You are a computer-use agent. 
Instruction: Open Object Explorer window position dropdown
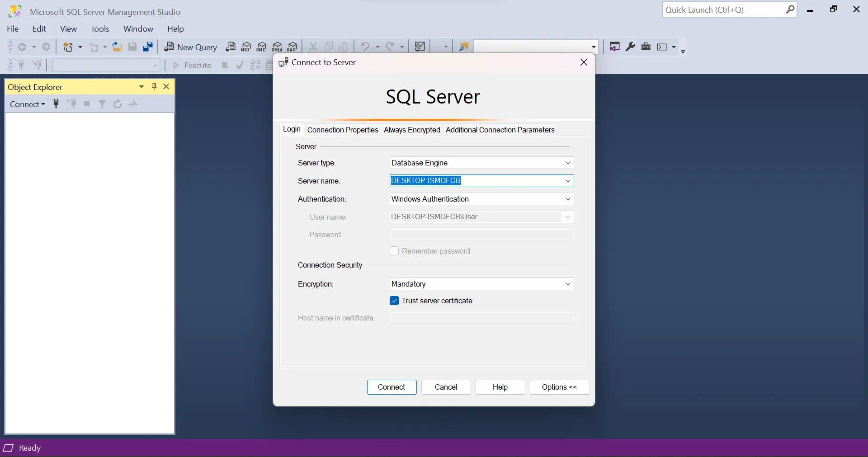(x=142, y=87)
